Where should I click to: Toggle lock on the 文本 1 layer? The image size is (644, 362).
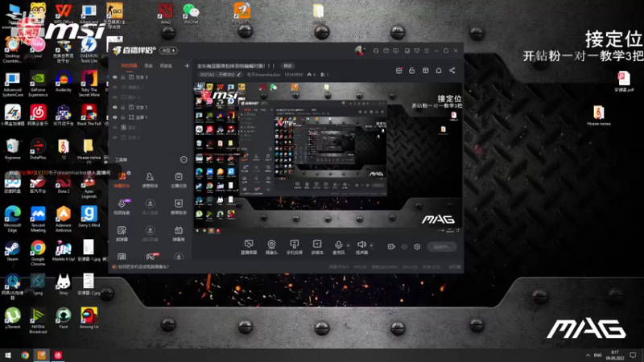tap(123, 107)
